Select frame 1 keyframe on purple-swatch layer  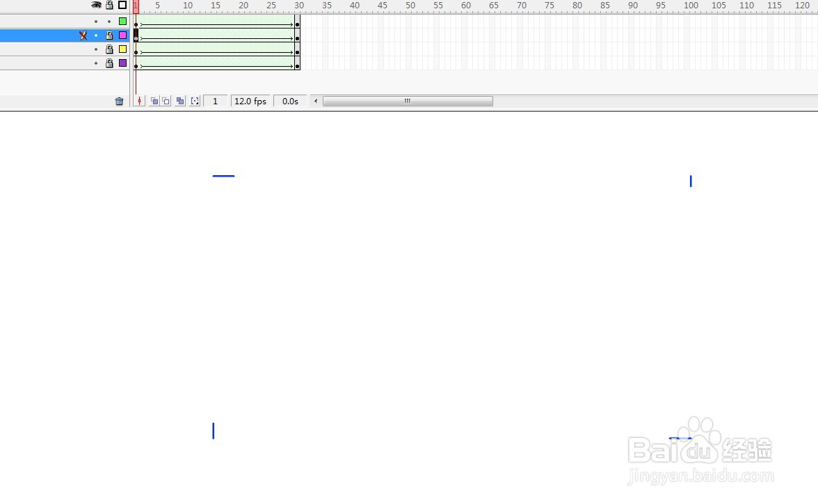(136, 63)
